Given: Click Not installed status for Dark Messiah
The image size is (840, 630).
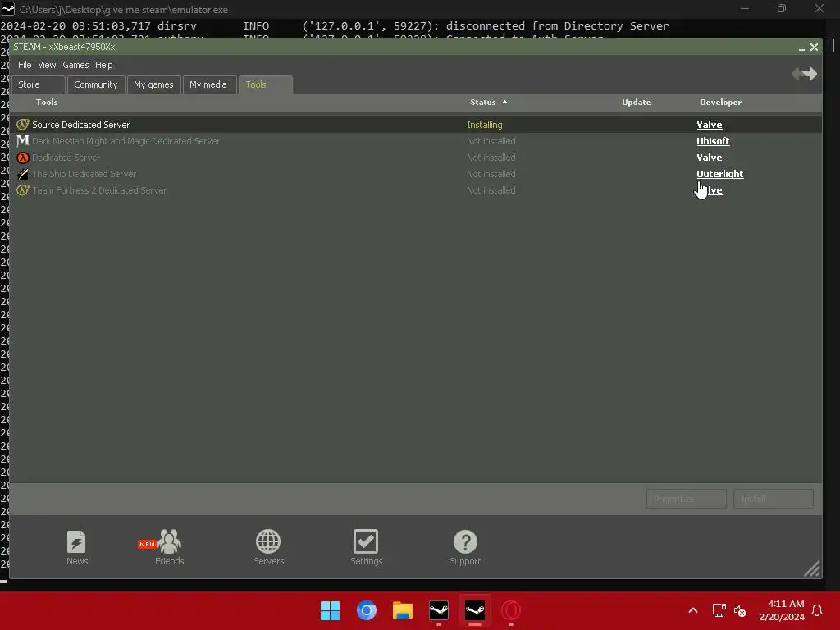Looking at the screenshot, I should [491, 141].
